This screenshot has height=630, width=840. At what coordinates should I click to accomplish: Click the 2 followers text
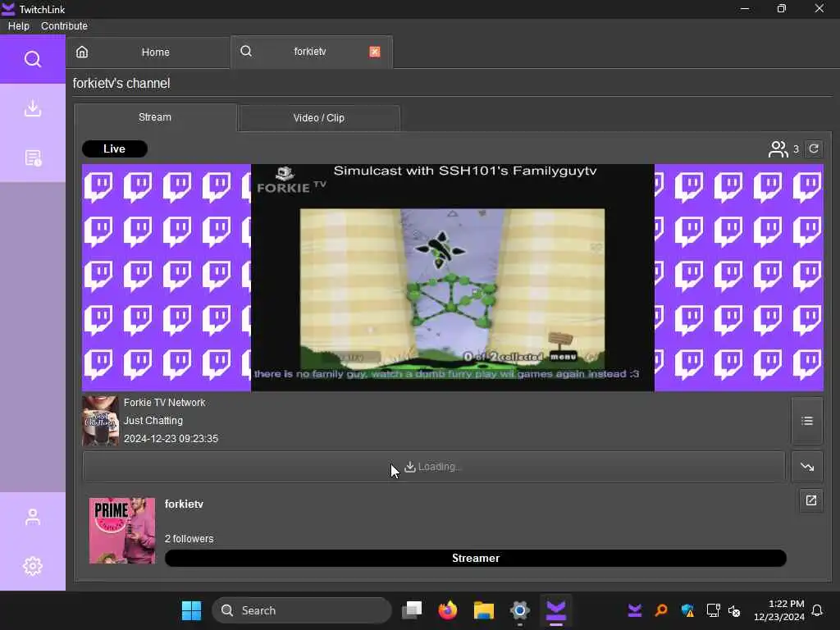click(x=189, y=539)
